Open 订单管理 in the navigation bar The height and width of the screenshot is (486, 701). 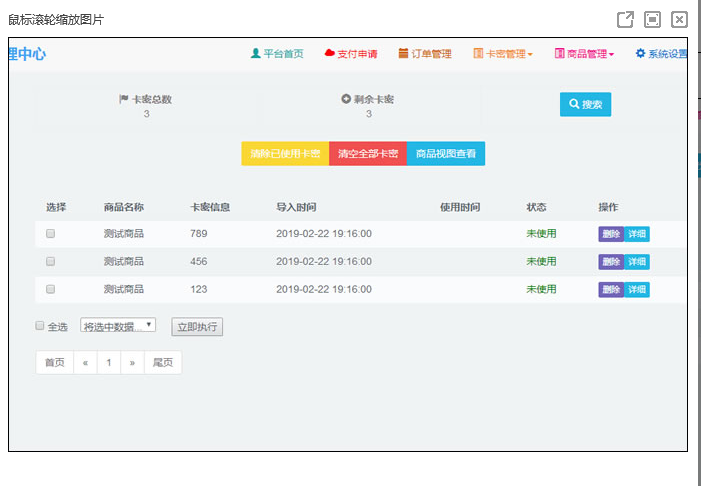(x=425, y=54)
